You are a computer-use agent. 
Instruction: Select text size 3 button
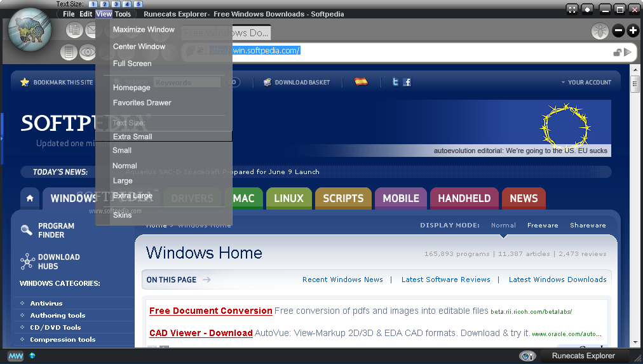(x=116, y=4)
